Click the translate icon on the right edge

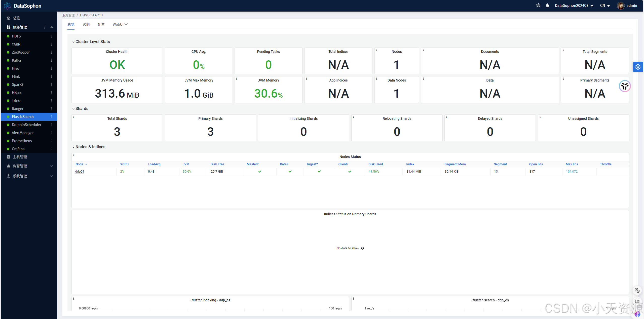(x=637, y=290)
